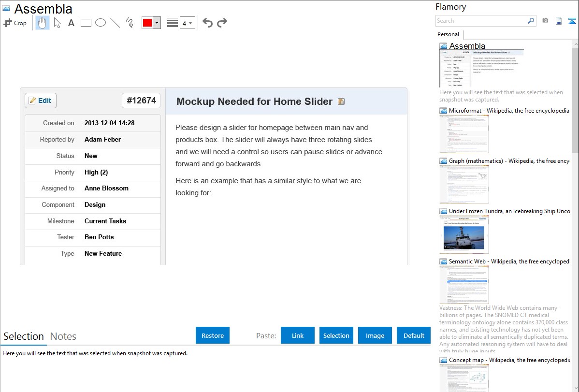
Task: Switch to the Selection tab
Action: (23, 336)
